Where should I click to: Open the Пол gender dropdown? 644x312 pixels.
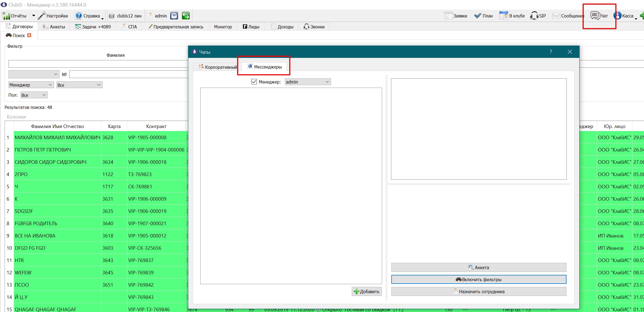point(34,95)
